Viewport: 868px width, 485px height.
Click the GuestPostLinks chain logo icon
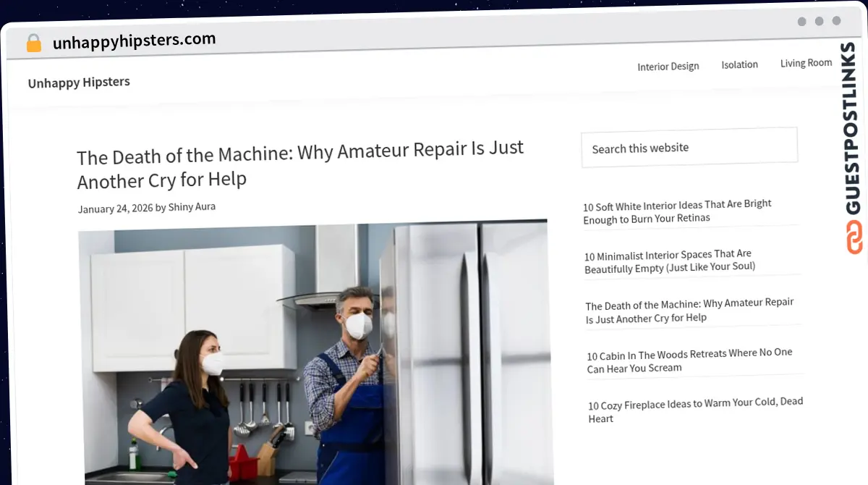[x=854, y=237]
